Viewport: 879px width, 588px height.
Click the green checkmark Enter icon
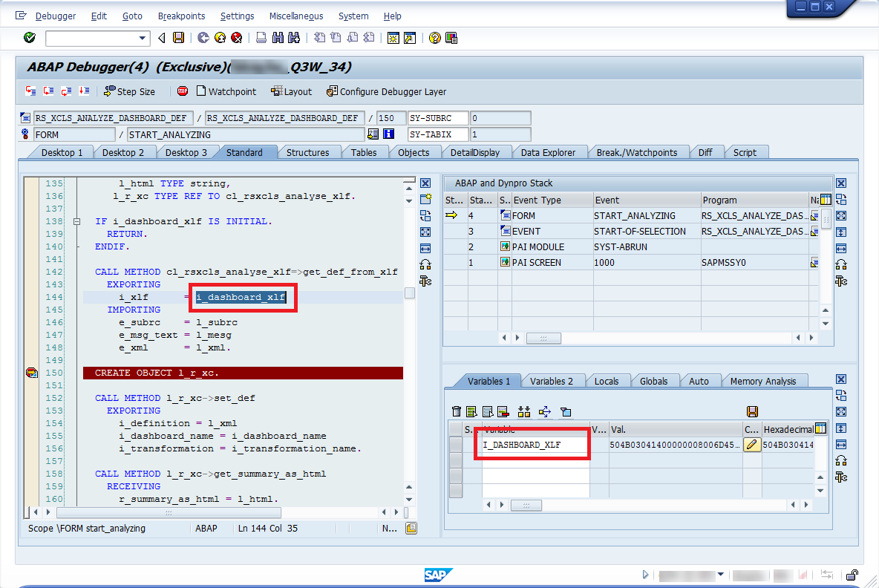30,38
